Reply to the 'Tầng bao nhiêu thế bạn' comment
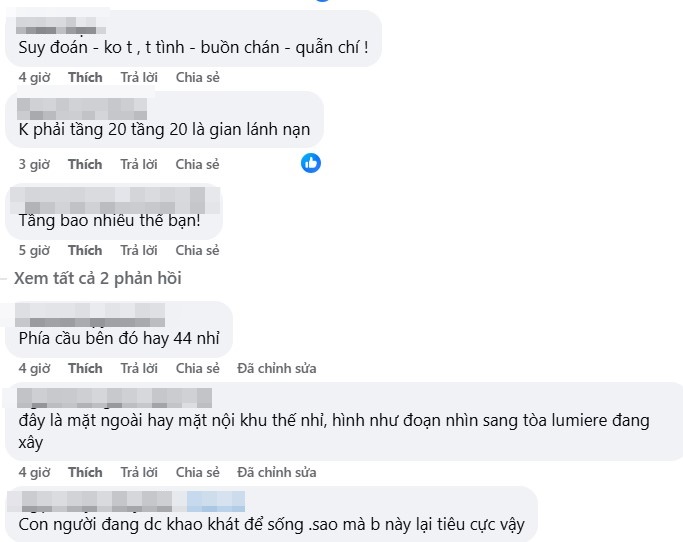 pos(139,251)
